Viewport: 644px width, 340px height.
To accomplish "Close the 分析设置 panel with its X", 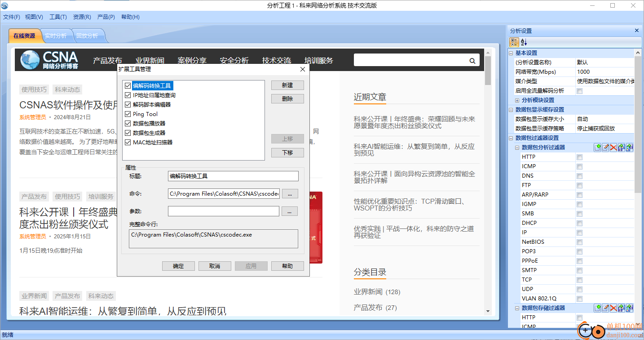I will tap(636, 31).
